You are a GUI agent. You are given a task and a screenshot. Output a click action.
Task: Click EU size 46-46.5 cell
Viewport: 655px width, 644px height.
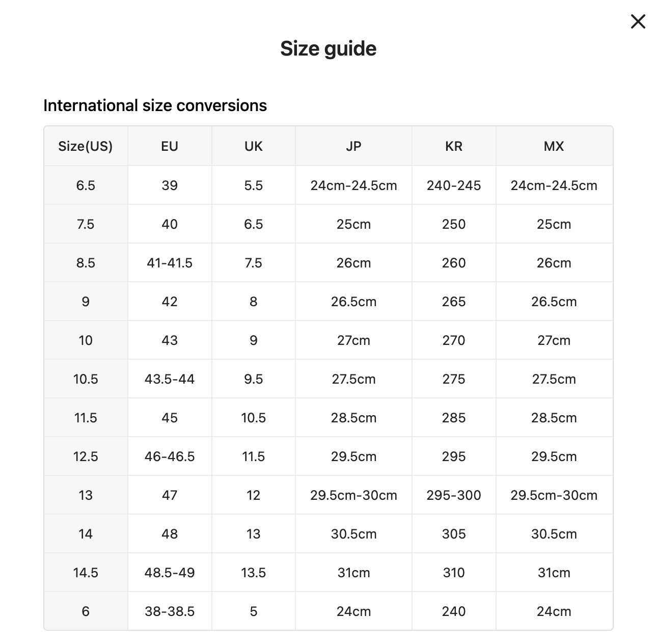[170, 457]
